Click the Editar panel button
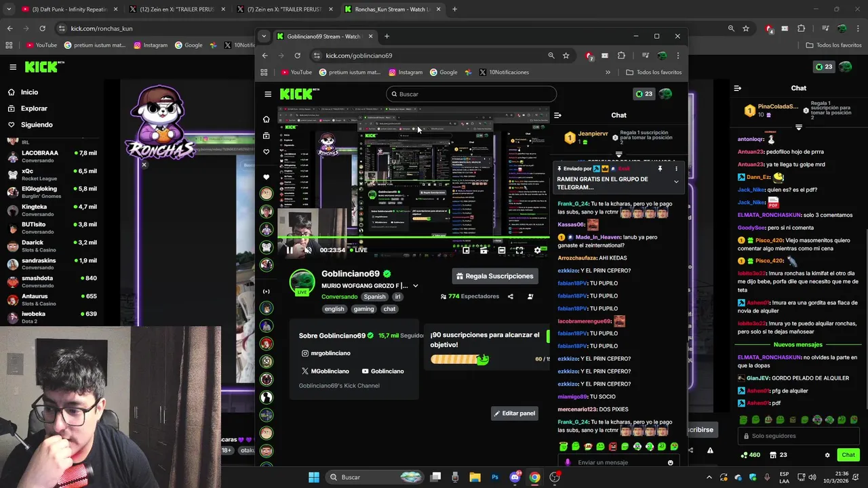 pyautogui.click(x=515, y=413)
